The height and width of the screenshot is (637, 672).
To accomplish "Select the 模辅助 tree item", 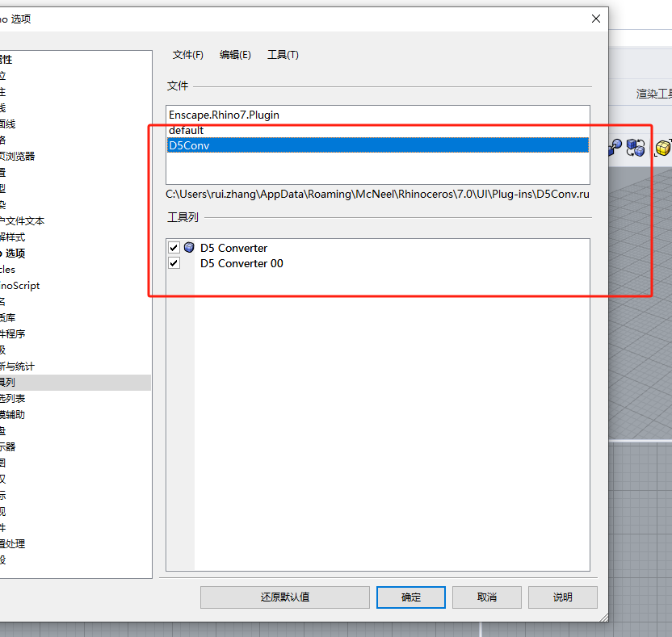I will [12, 415].
